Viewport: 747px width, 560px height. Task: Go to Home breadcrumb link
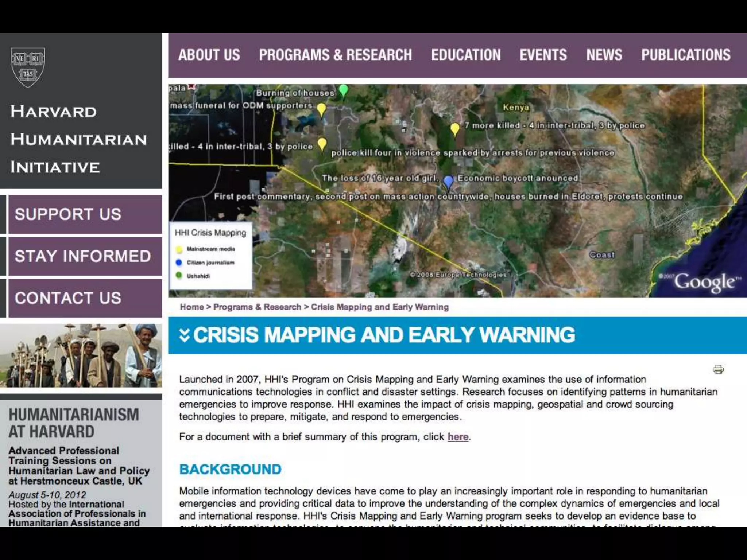(192, 307)
